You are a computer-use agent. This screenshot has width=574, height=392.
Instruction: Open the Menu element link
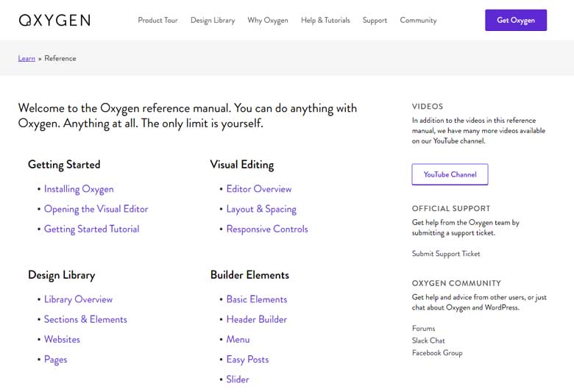(238, 339)
